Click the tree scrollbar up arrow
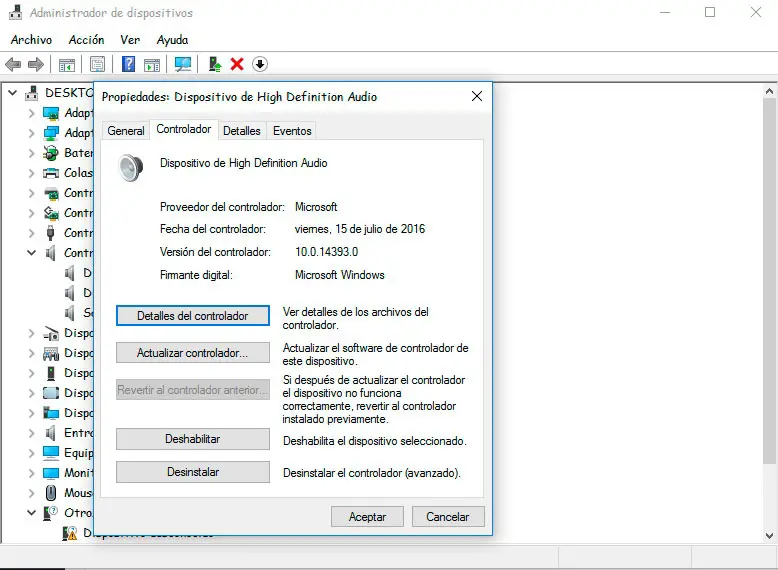The image size is (778, 570). tap(769, 91)
